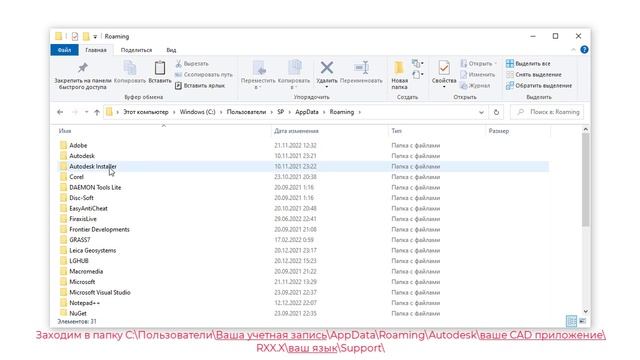Click Move to (Переместить в) icon
Screen dimensions: 640x360
tap(258, 68)
